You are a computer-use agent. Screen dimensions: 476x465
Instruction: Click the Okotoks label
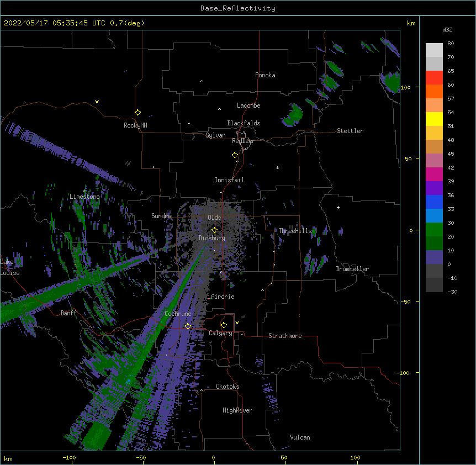(228, 387)
